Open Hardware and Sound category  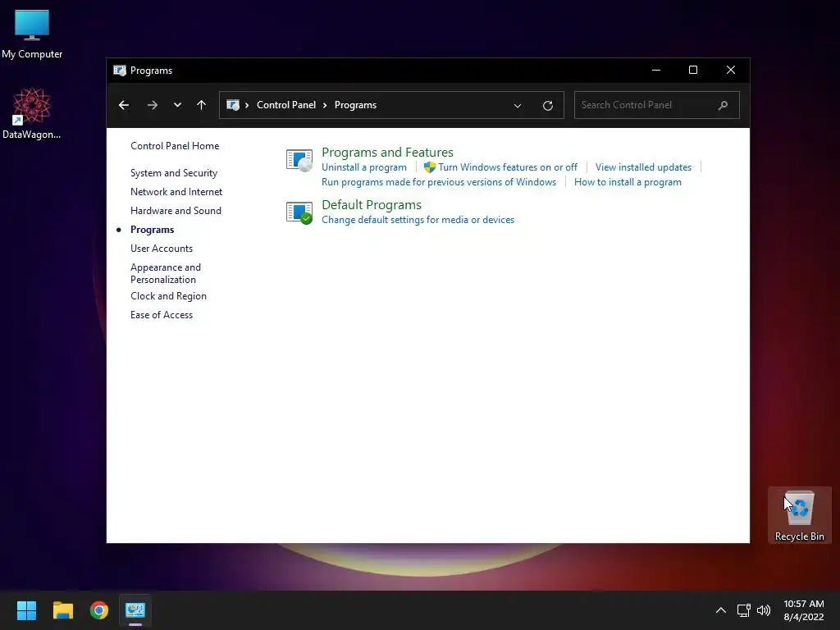pyautogui.click(x=176, y=211)
